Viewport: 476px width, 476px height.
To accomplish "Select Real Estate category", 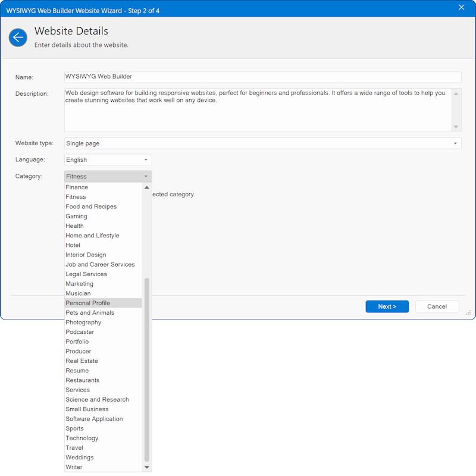I will (x=103, y=361).
